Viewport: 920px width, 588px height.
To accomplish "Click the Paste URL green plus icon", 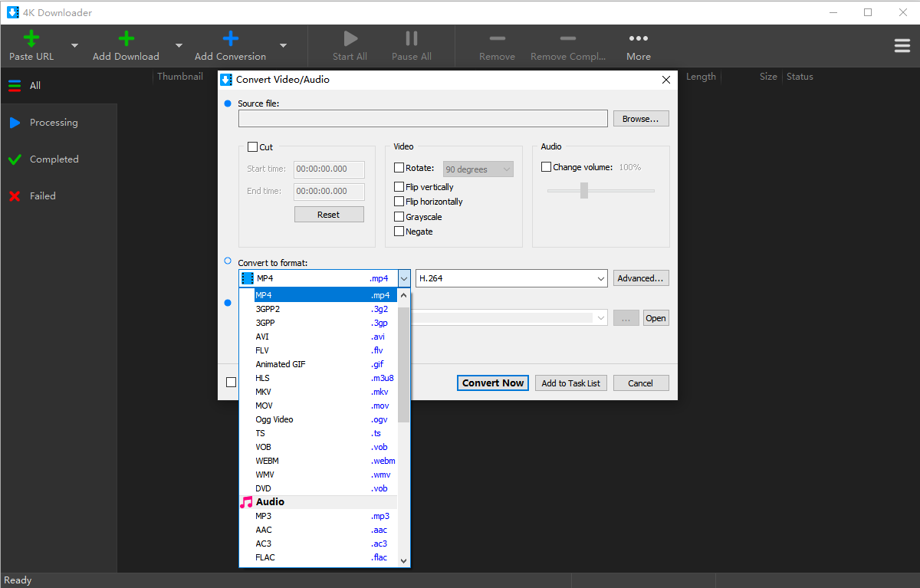I will (31, 38).
